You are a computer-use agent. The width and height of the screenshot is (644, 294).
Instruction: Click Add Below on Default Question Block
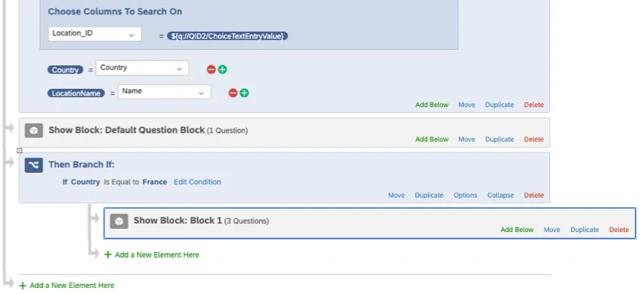432,139
